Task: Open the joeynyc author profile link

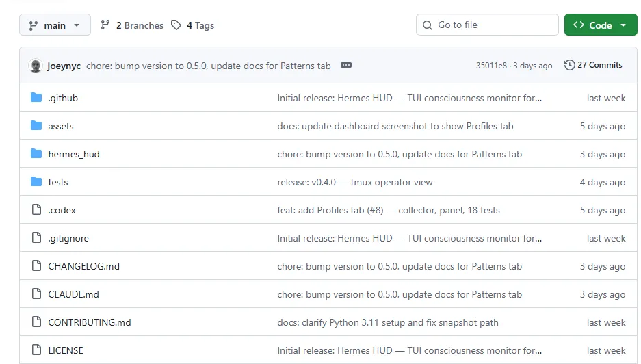Action: pyautogui.click(x=64, y=66)
